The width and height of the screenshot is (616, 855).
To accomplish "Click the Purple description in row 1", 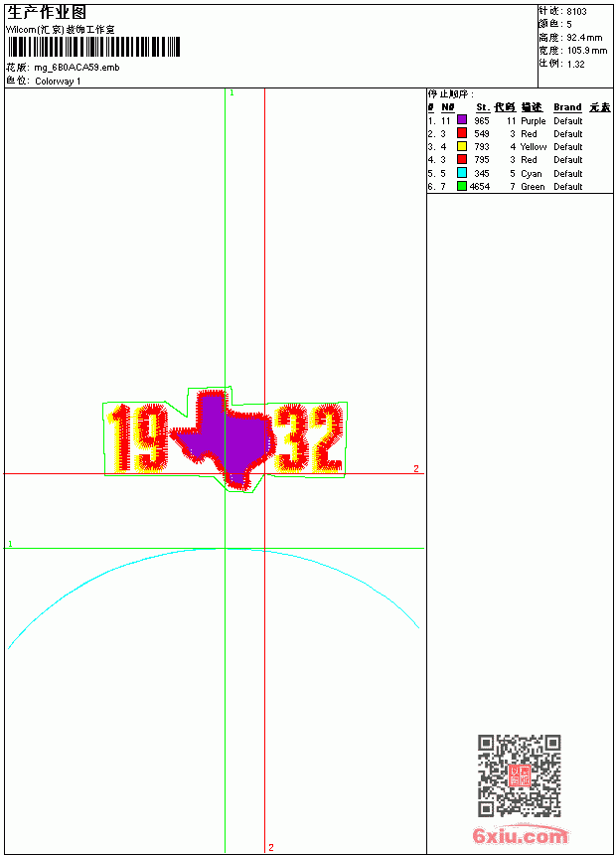I will (533, 121).
